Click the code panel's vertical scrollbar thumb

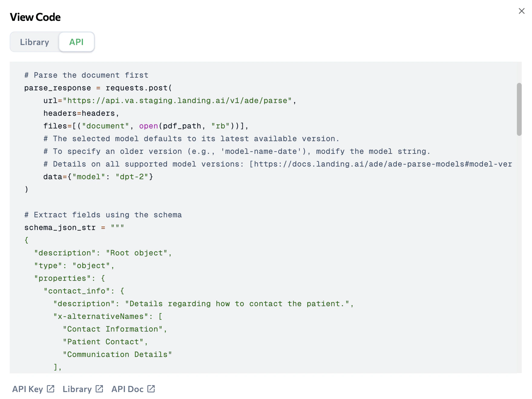tap(519, 109)
